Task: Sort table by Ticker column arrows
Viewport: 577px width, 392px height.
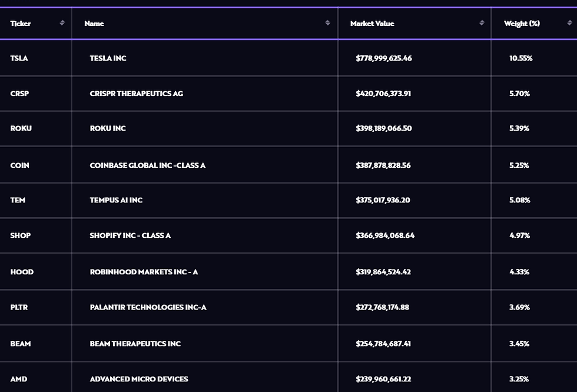Action: 62,23
